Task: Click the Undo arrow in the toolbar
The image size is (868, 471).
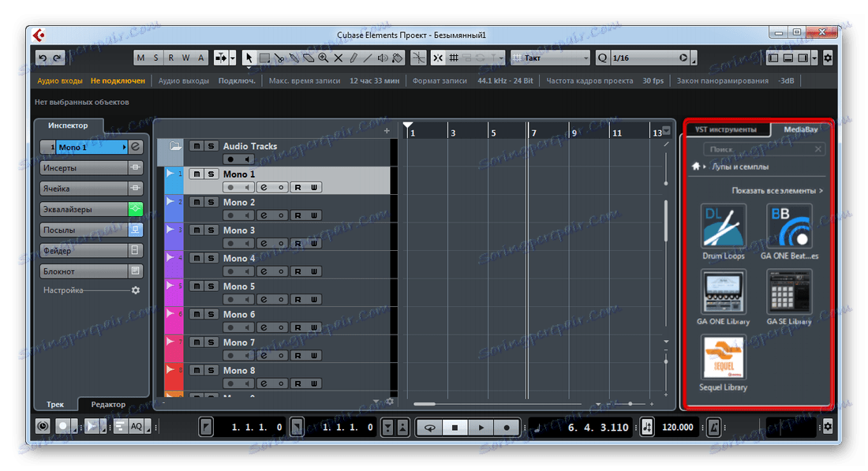Action: (43, 58)
